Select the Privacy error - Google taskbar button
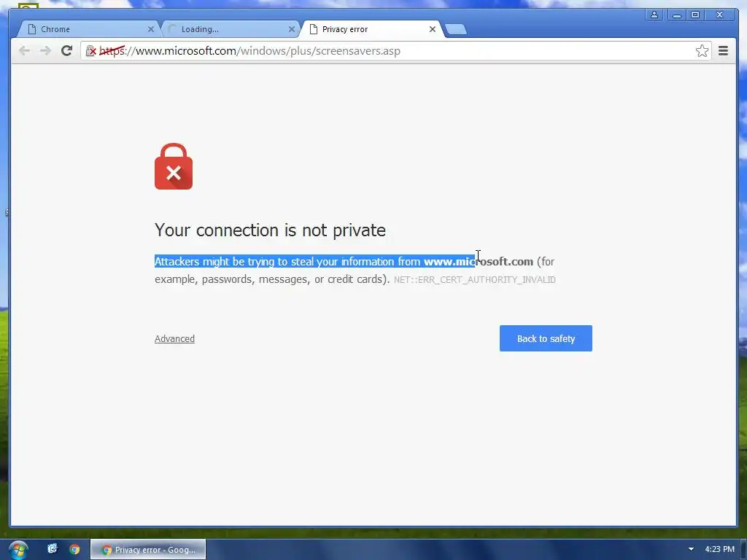 148,550
